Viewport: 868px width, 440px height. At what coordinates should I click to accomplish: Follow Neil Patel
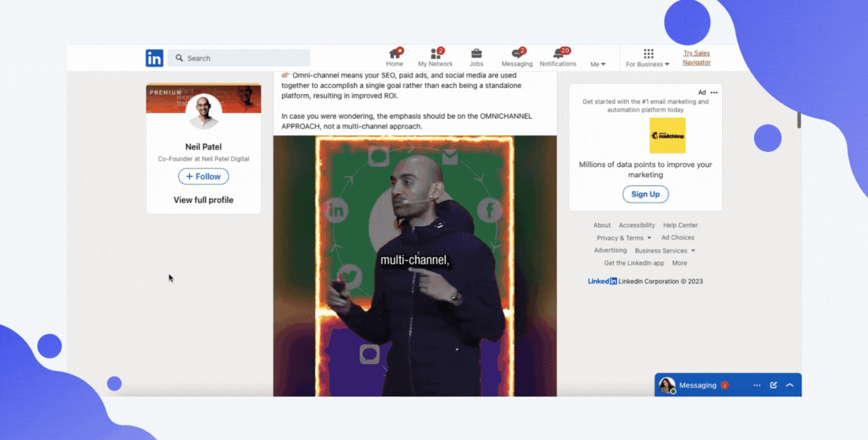(x=204, y=176)
